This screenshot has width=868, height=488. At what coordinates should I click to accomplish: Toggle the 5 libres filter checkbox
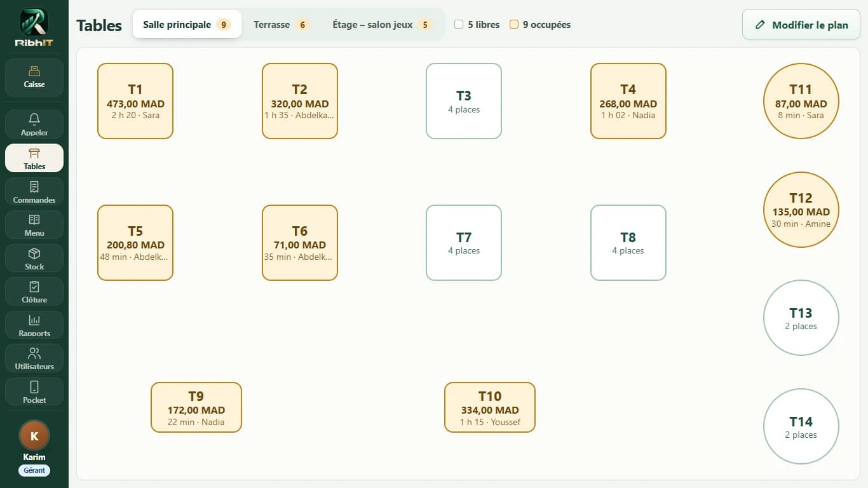click(x=459, y=25)
